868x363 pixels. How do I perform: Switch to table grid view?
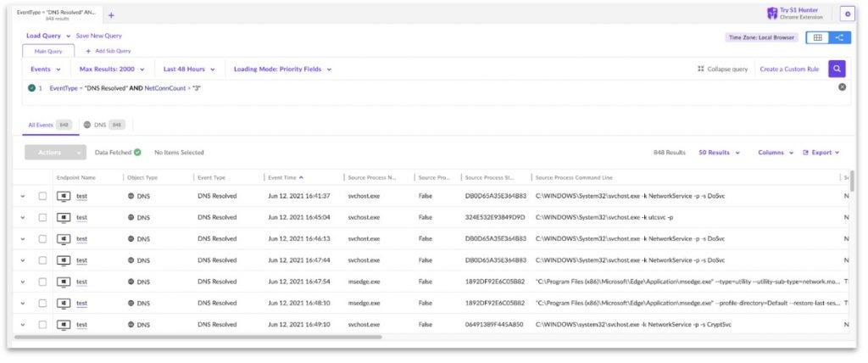coord(818,37)
